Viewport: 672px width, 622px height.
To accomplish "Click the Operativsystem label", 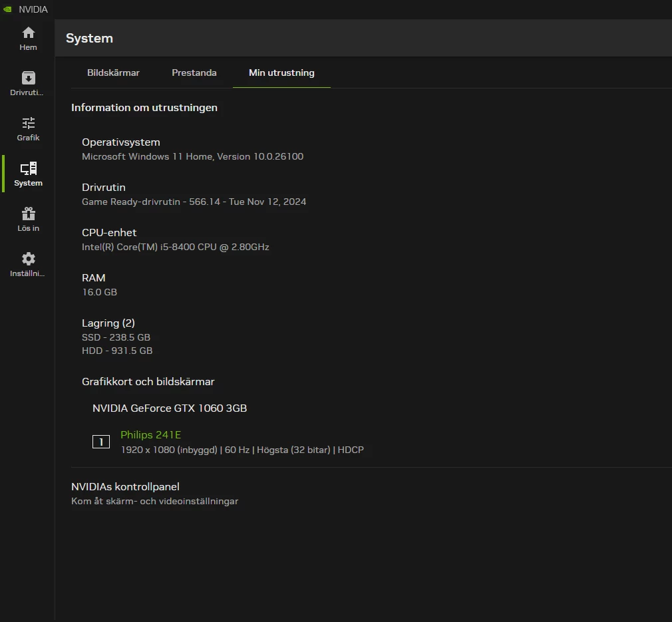I will [121, 142].
